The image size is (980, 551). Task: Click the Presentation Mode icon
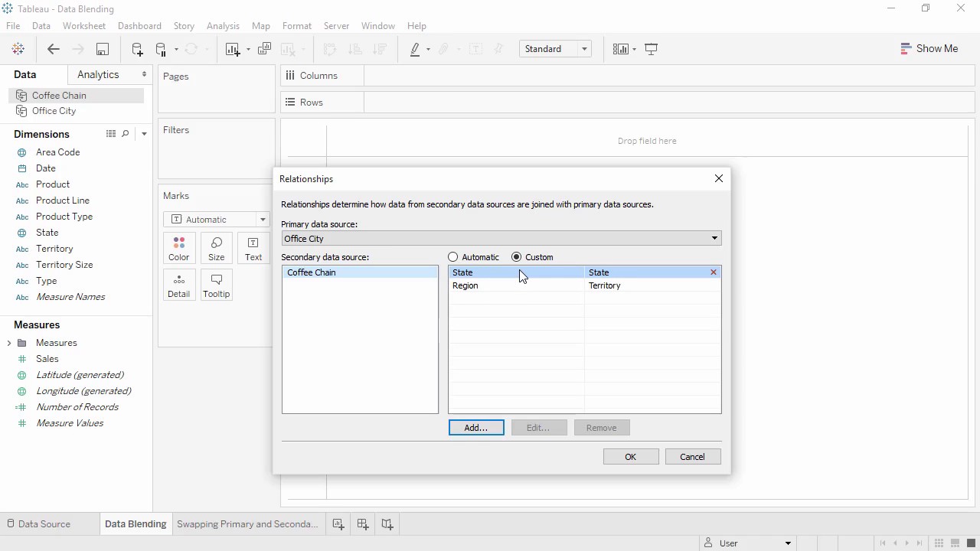click(x=651, y=48)
